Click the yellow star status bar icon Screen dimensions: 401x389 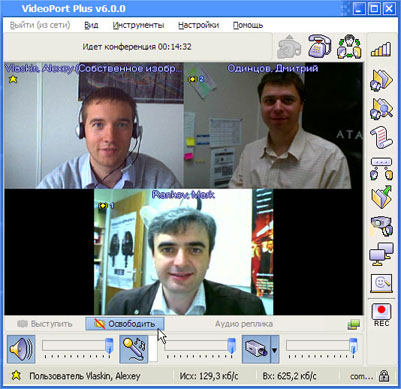pos(16,376)
